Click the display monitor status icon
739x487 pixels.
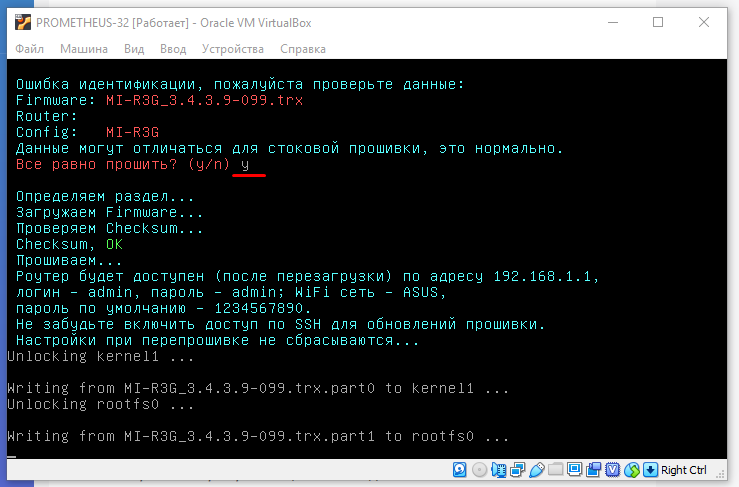pos(574,470)
